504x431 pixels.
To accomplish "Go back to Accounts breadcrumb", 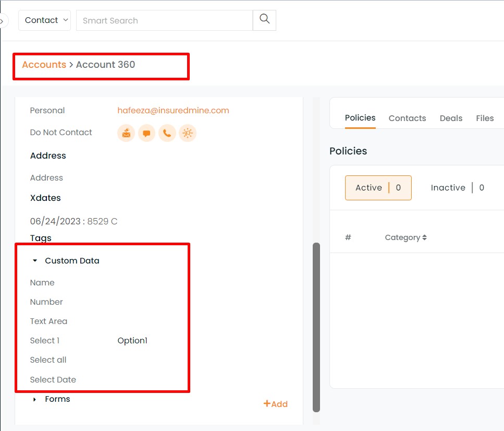I will point(44,65).
